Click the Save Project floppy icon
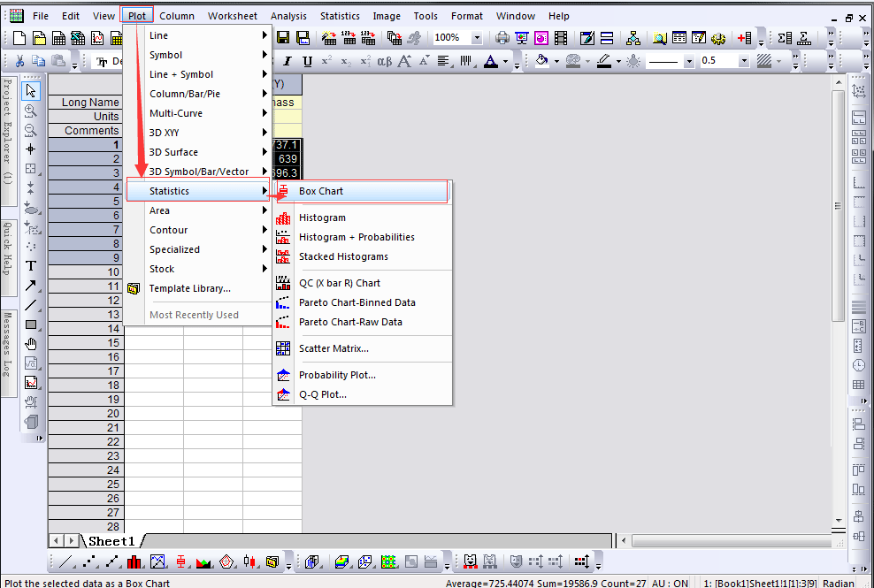This screenshot has width=874, height=588. click(x=282, y=38)
